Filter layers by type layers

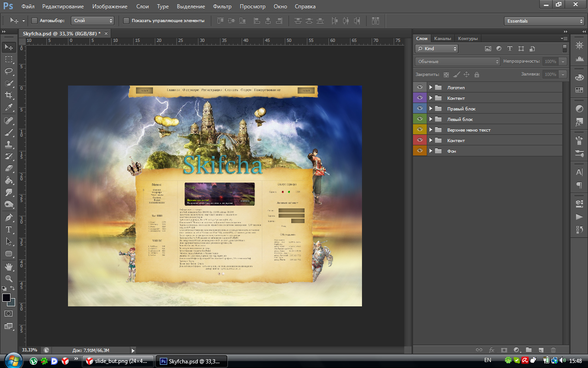coord(509,48)
